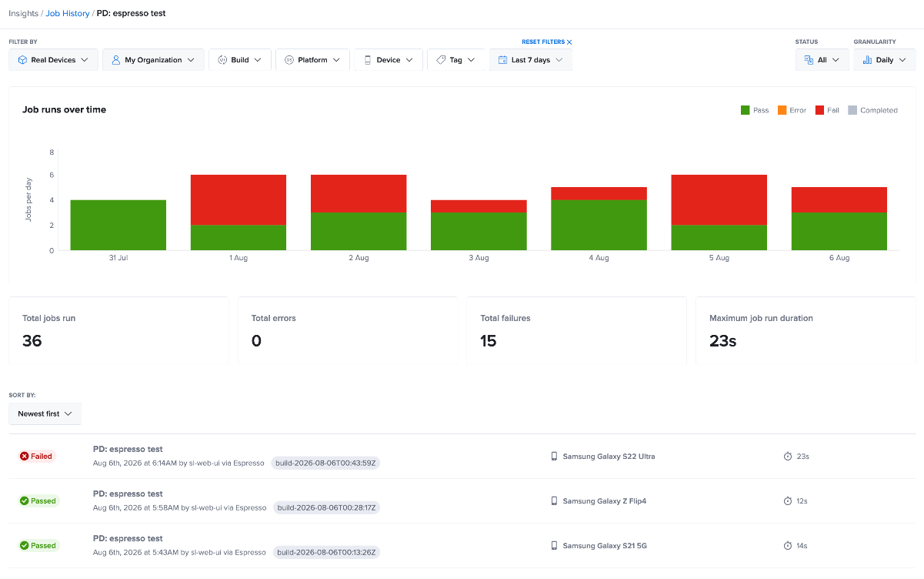Click the Real Devices cube icon

pos(22,60)
